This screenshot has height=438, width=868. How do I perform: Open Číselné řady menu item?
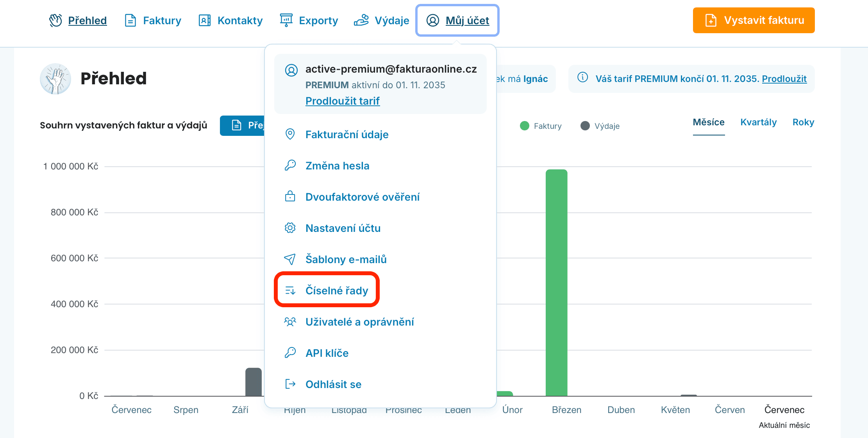(337, 290)
